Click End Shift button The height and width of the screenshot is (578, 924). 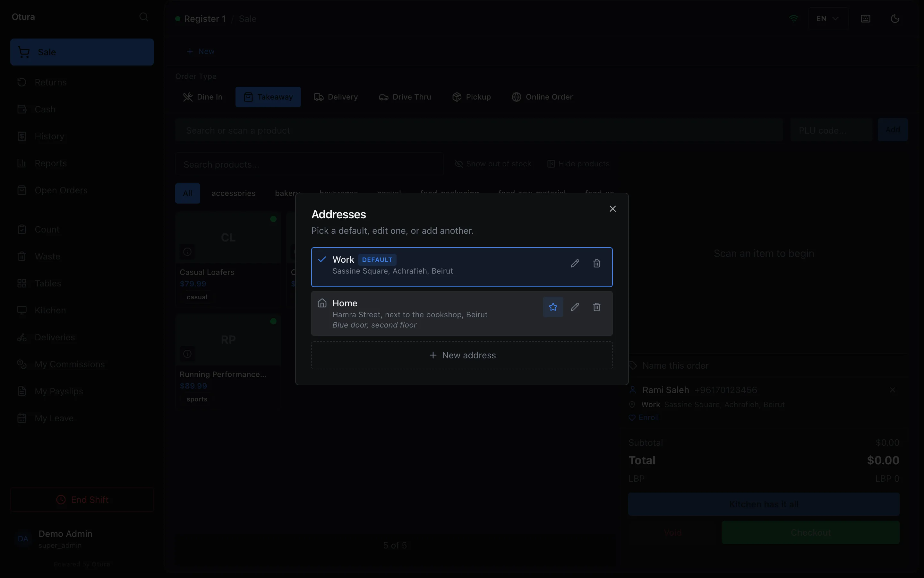pyautogui.click(x=82, y=500)
